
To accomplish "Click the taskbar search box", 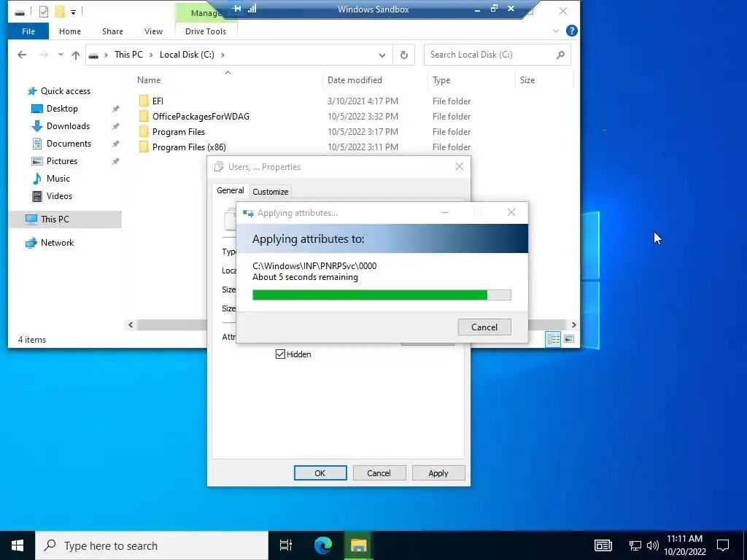I will (x=152, y=545).
